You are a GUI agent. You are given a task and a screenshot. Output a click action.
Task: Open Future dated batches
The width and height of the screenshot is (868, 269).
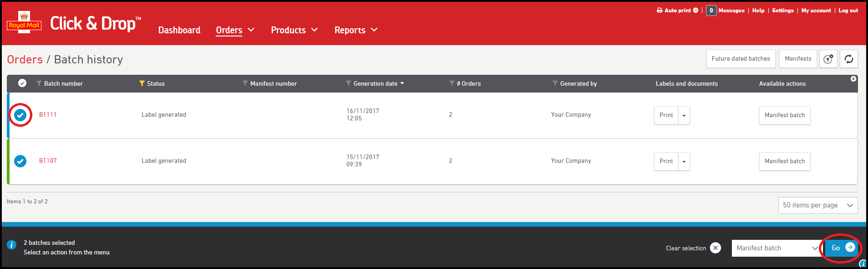[x=741, y=59]
